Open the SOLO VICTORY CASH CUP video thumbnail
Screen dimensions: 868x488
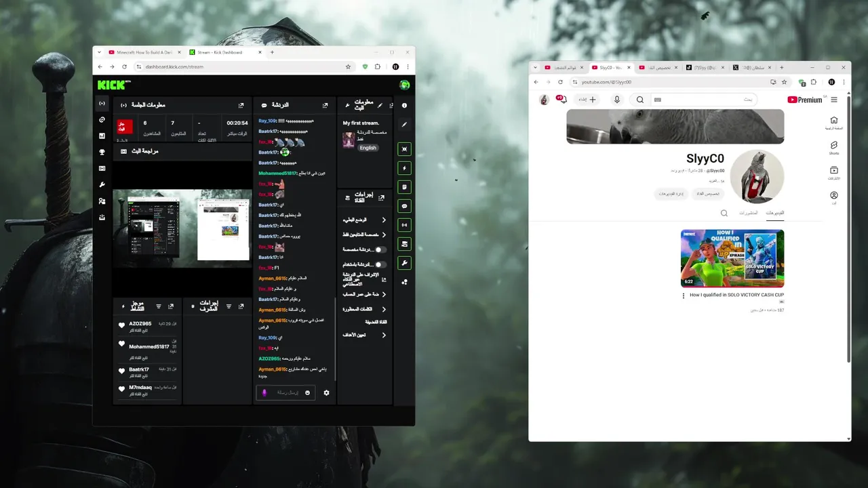coord(732,258)
